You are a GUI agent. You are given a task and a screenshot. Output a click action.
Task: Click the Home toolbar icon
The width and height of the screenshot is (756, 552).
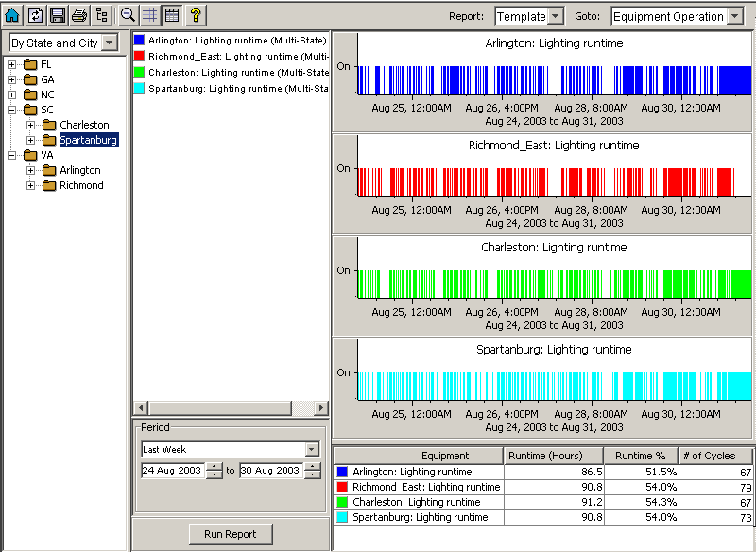tap(12, 15)
